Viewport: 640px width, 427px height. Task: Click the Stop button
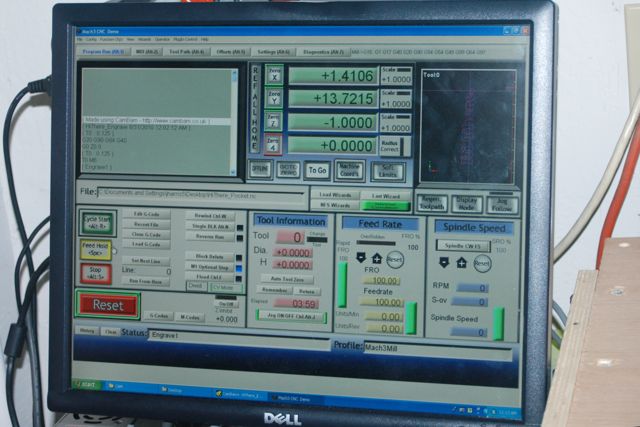tap(95, 274)
